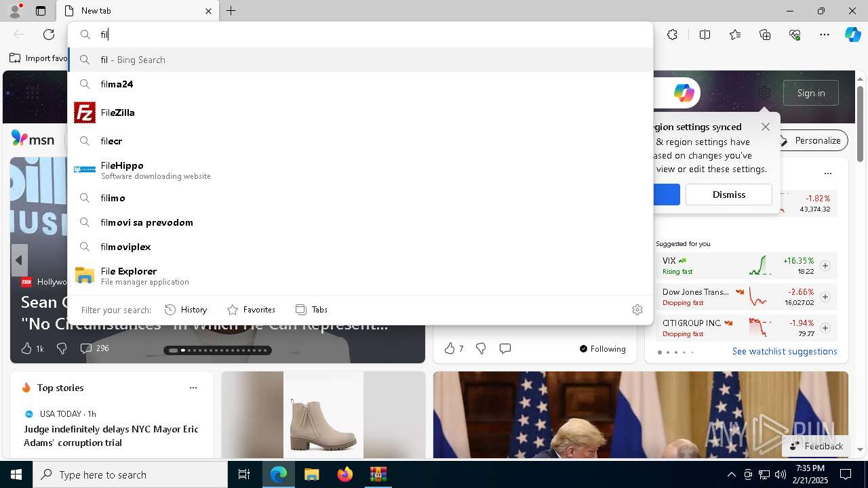
Task: Open WinRAR from taskbar
Action: 378,474
